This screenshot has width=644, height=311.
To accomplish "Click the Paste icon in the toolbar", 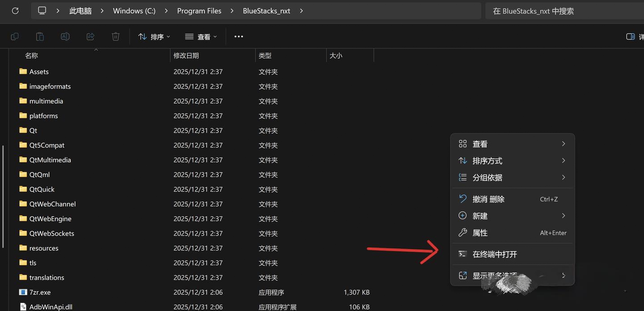I will [39, 36].
